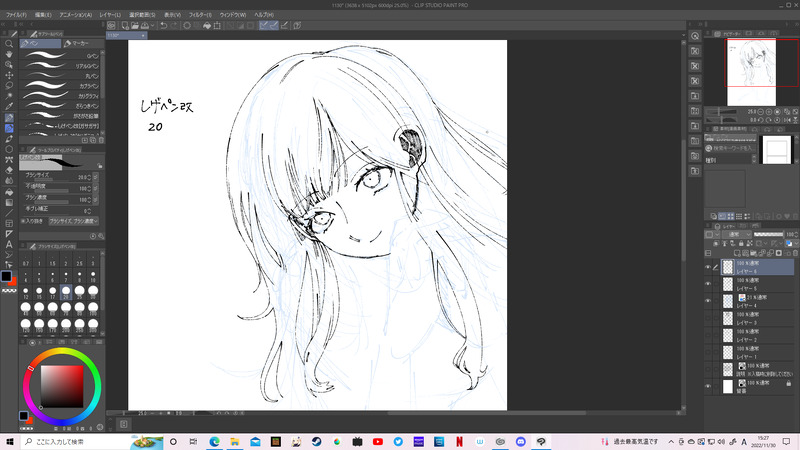Open the レイヤー menu
Viewport: 800px width, 450px height.
point(110,15)
